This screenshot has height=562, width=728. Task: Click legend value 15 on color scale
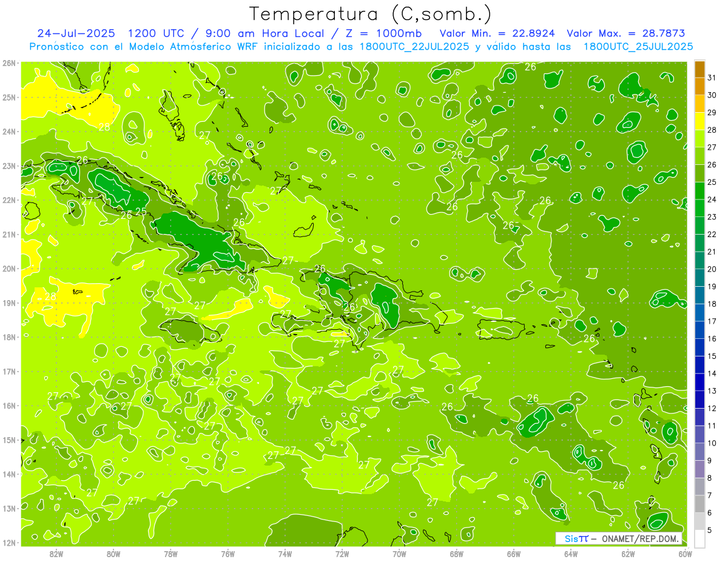(712, 356)
